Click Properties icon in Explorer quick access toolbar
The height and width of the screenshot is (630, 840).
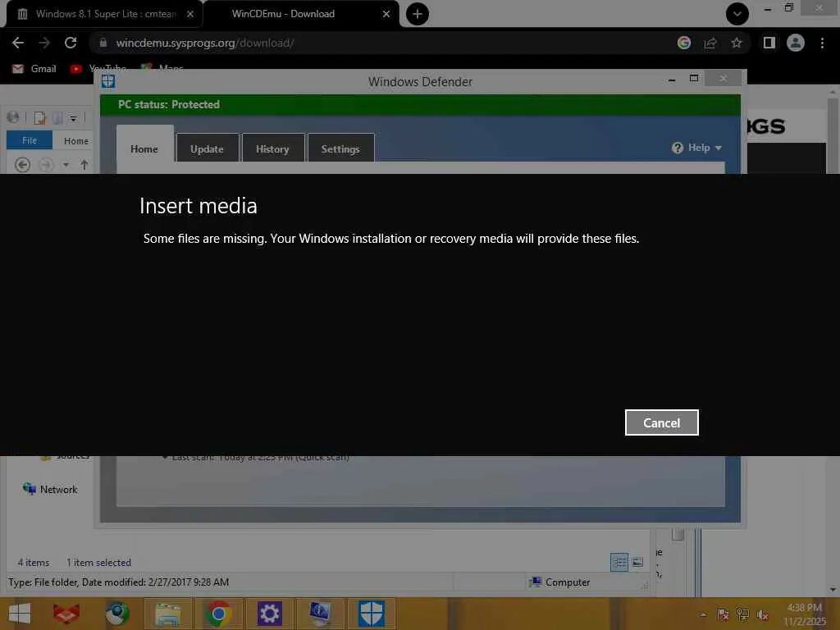point(39,118)
